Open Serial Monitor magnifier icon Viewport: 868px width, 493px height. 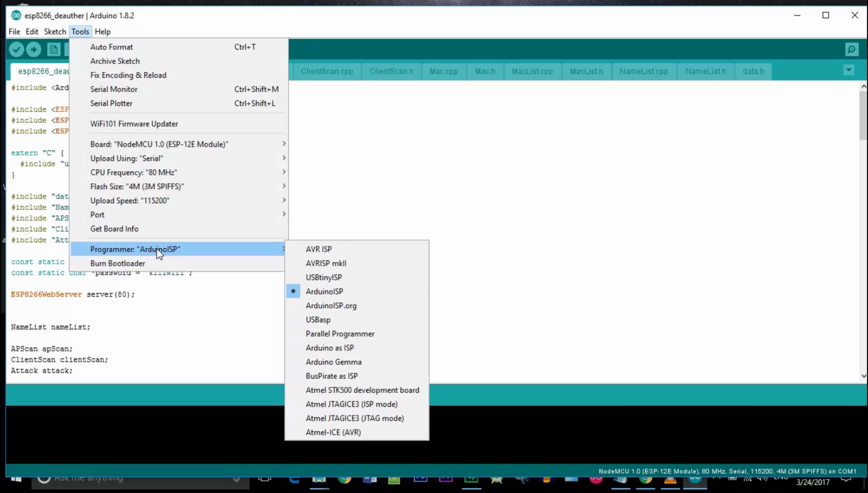[x=852, y=49]
